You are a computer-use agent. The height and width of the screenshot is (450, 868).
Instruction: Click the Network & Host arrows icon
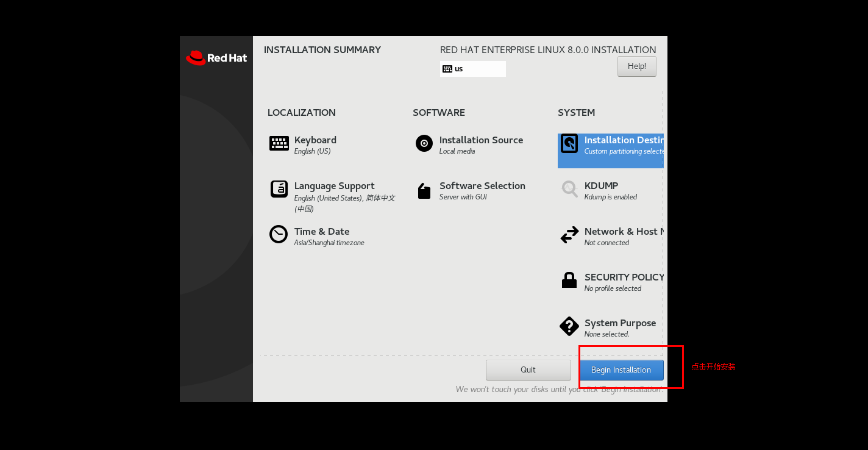click(x=569, y=235)
